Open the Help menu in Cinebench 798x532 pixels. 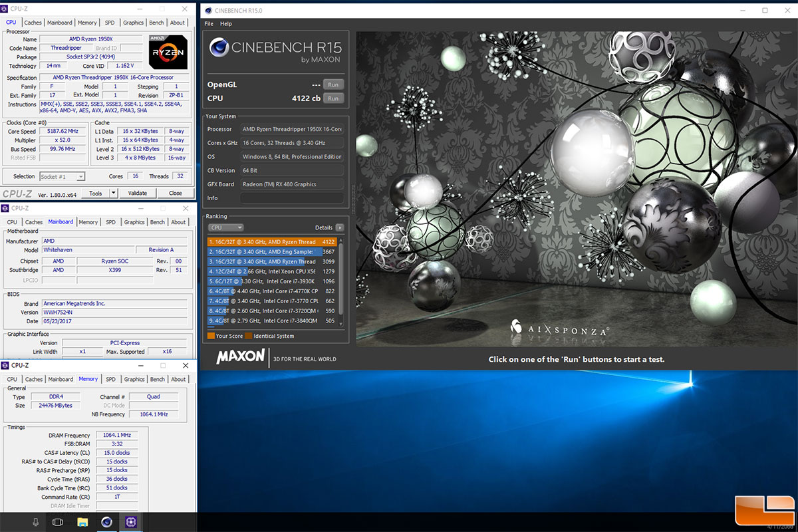[226, 23]
